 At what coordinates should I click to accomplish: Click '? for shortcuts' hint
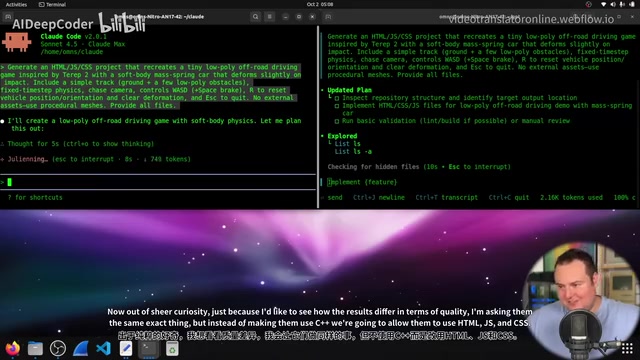click(x=35, y=198)
